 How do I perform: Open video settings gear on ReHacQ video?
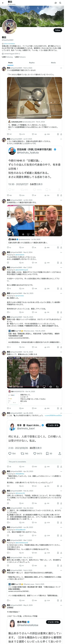click(x=37, y=387)
